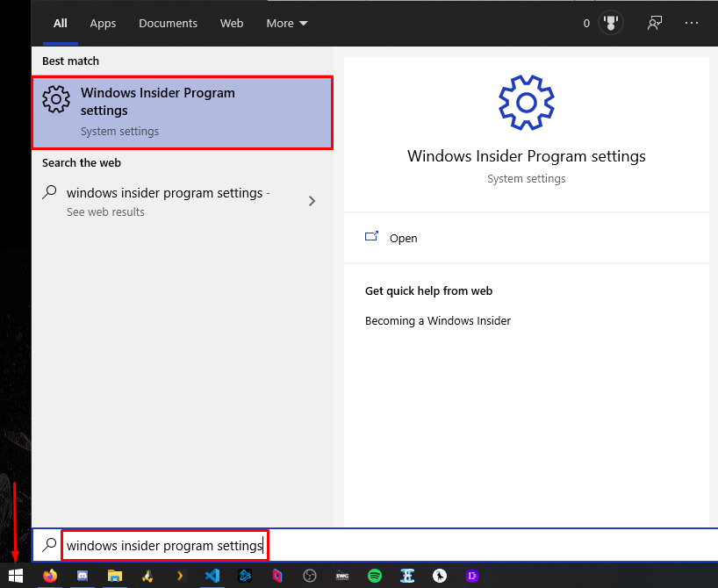Open Visual Studio Code from the taskbar
The image size is (718, 588).
(x=212, y=576)
